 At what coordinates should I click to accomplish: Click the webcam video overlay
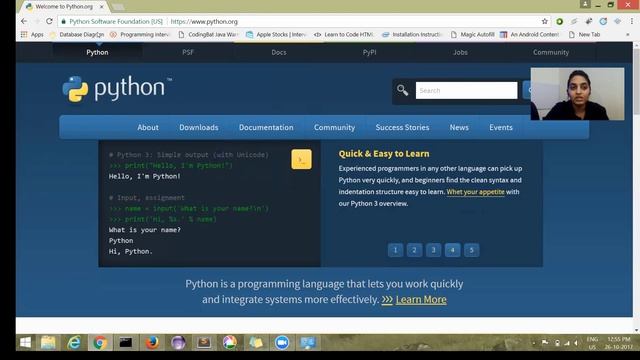click(x=577, y=94)
